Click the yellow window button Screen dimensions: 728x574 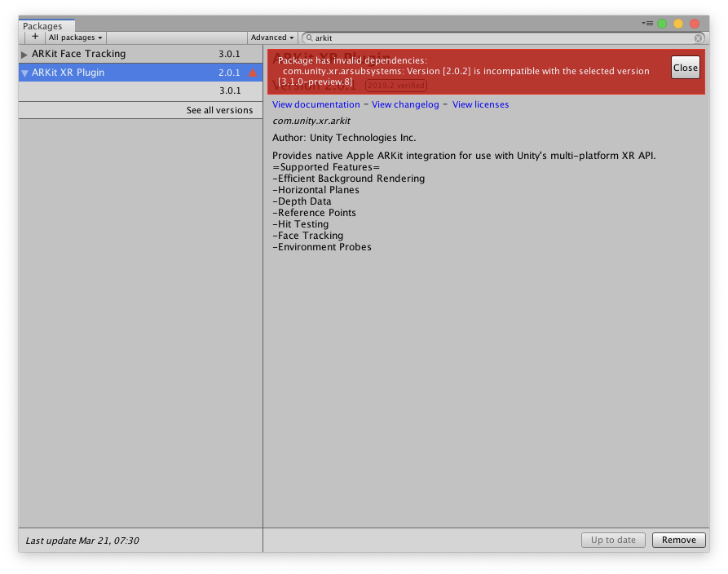(678, 24)
